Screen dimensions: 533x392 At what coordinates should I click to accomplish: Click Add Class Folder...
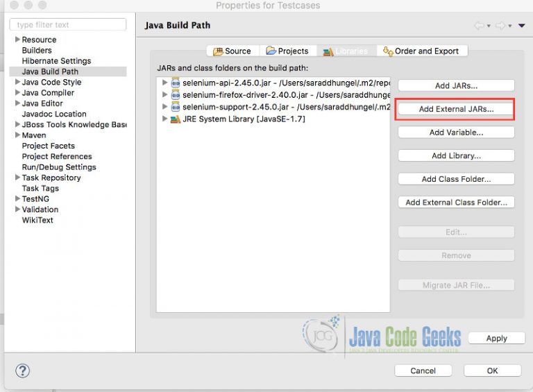[456, 179]
